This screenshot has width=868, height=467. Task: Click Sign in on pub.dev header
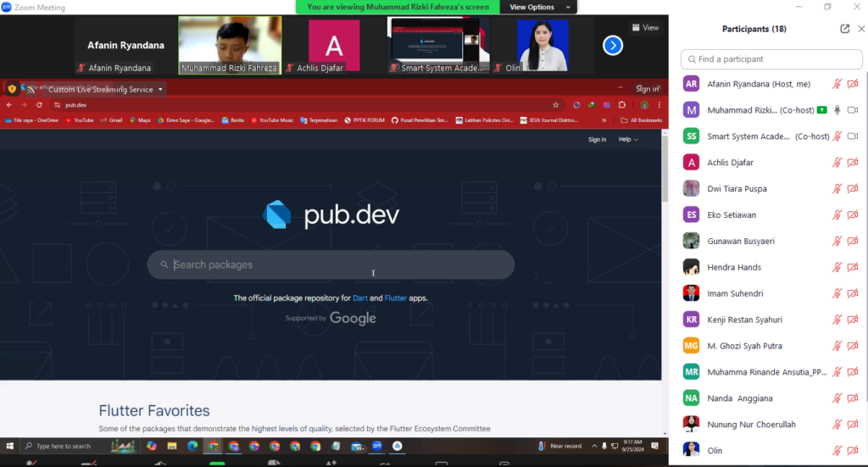pyautogui.click(x=597, y=140)
